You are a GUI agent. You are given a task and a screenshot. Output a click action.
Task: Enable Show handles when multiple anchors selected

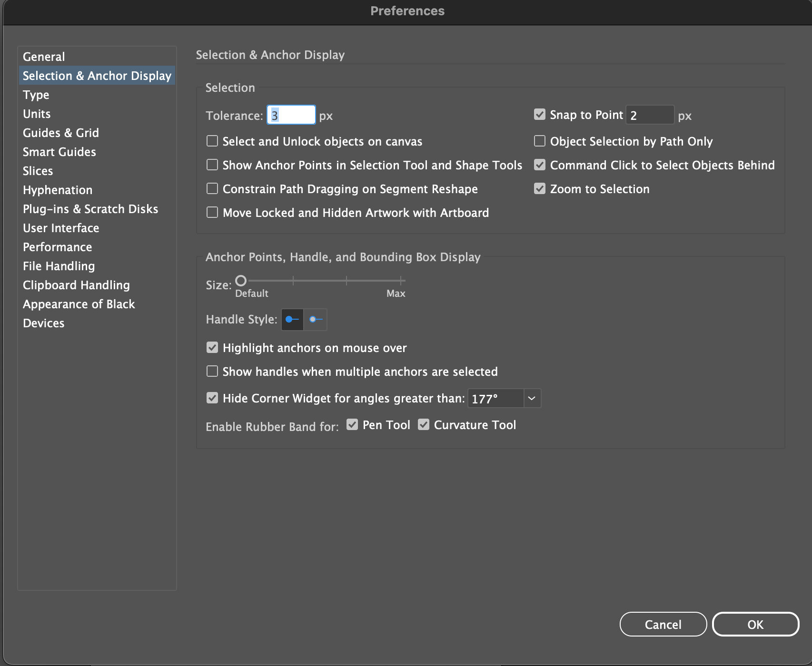click(212, 371)
